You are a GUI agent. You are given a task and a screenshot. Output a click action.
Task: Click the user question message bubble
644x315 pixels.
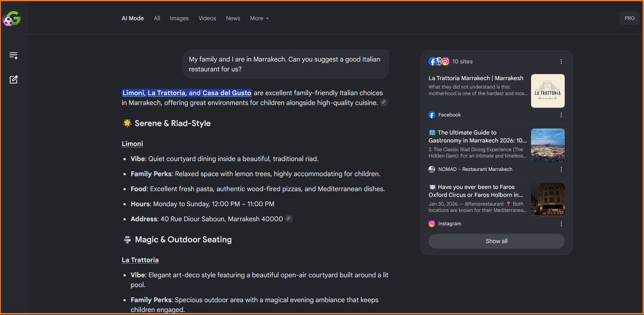click(286, 64)
